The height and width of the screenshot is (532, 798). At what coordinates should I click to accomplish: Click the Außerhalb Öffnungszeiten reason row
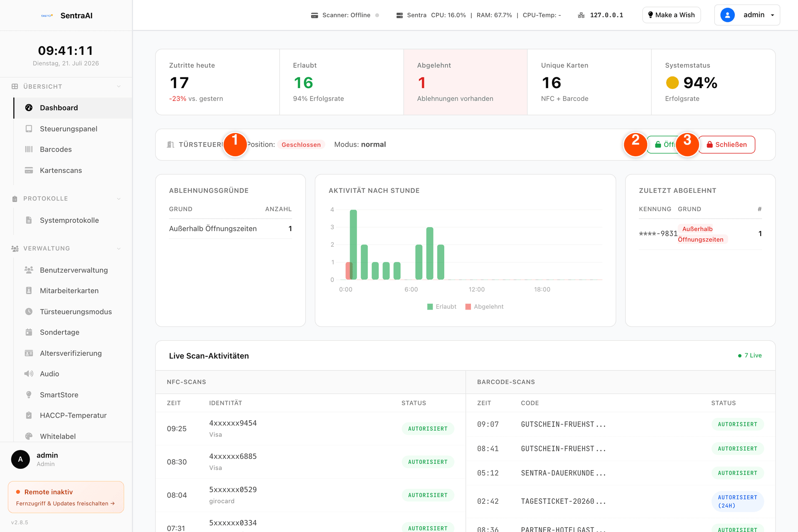230,229
